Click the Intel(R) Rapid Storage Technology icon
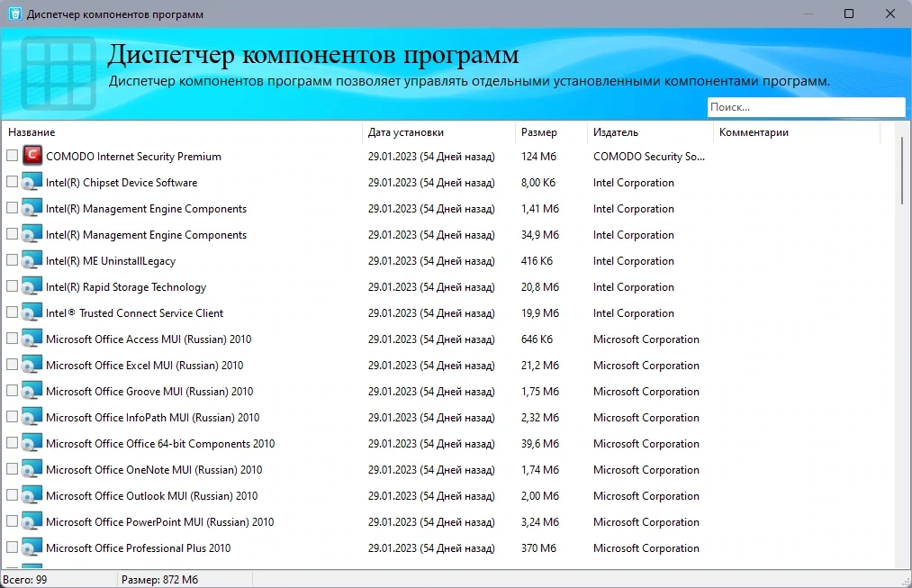912x588 pixels. [x=32, y=286]
